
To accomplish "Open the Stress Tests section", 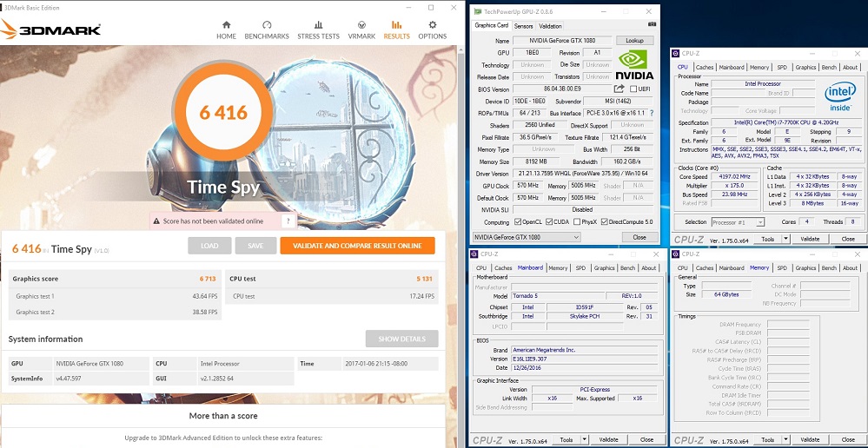I will (318, 30).
